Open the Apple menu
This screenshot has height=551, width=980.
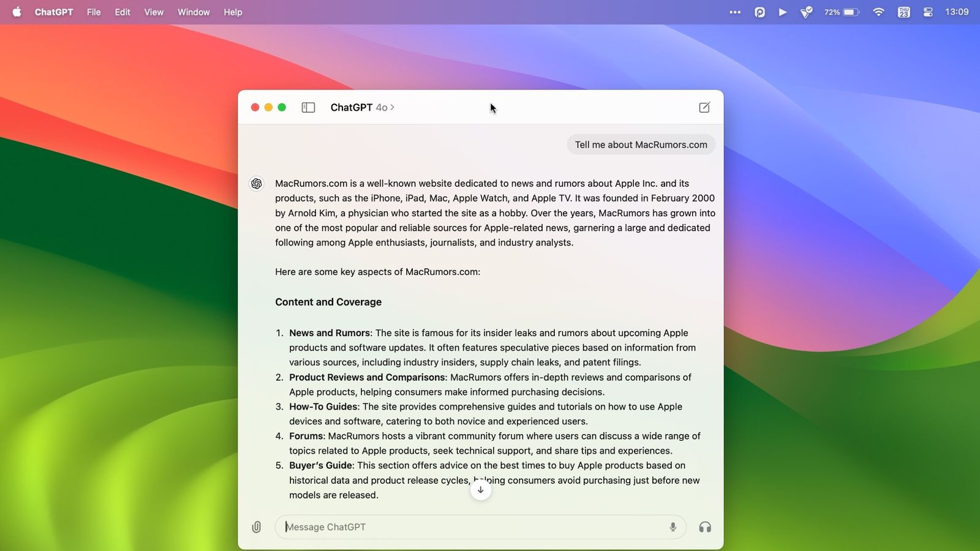(x=17, y=12)
